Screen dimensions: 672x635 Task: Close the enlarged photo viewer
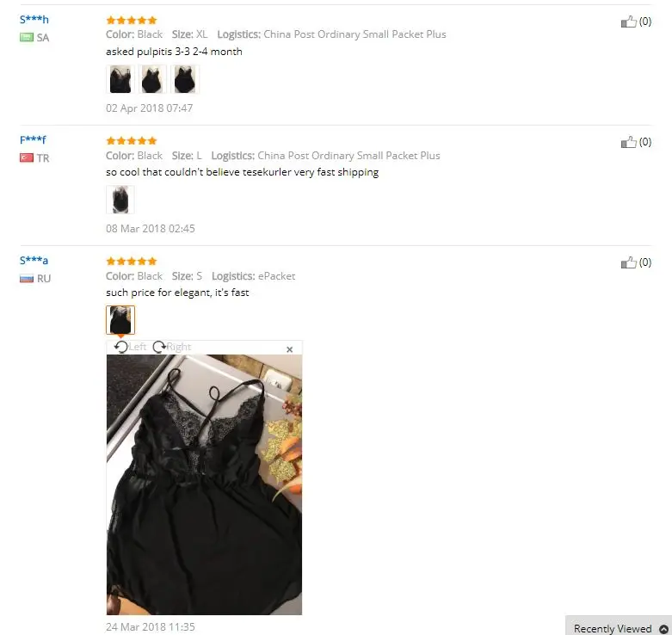point(289,349)
